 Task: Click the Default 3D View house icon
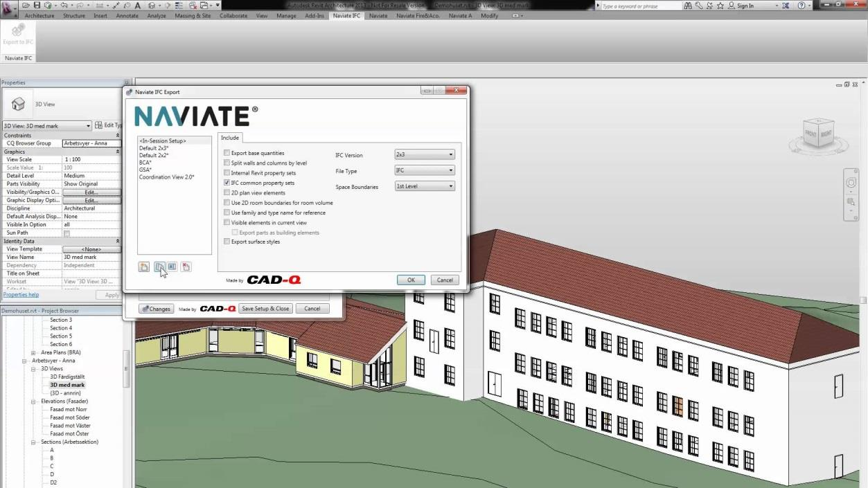point(152,6)
